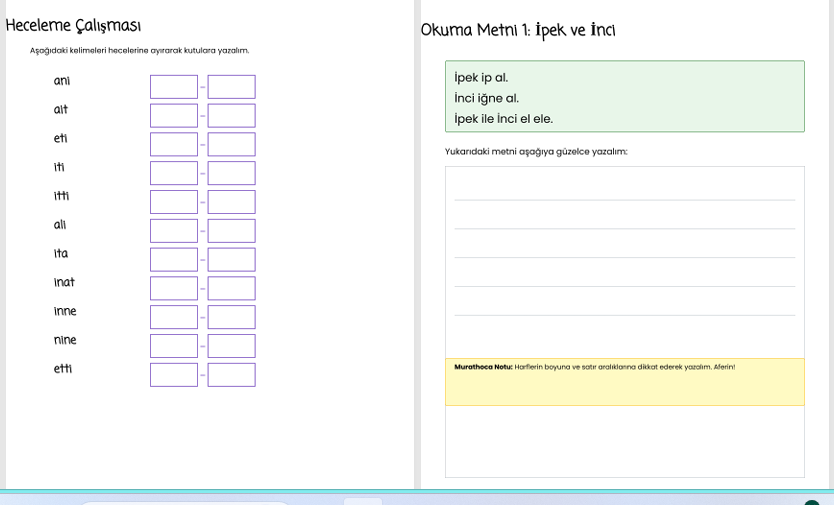834x505 pixels.
Task: Click the first syllable box for "ani"
Action: coord(174,87)
